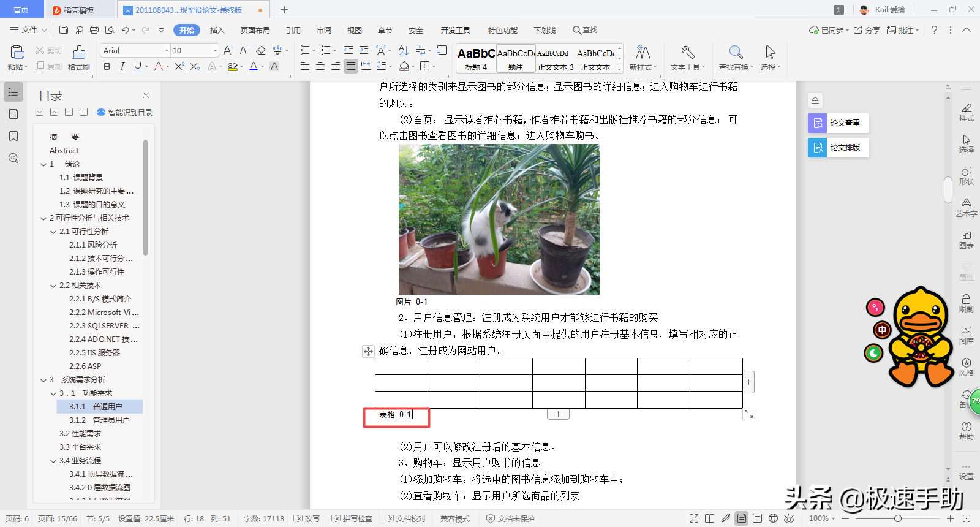This screenshot has width=980, height=527.
Task: Click the Bold formatting icon
Action: click(107, 66)
